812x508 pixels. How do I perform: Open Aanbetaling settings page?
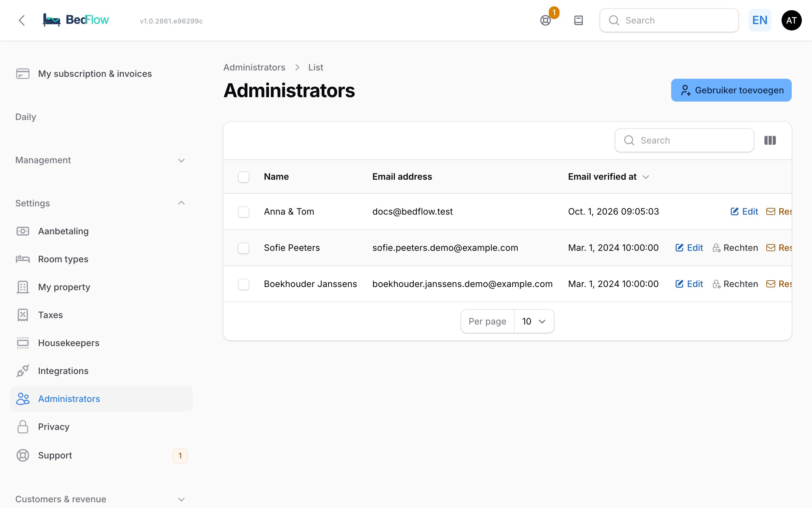[x=101, y=231]
